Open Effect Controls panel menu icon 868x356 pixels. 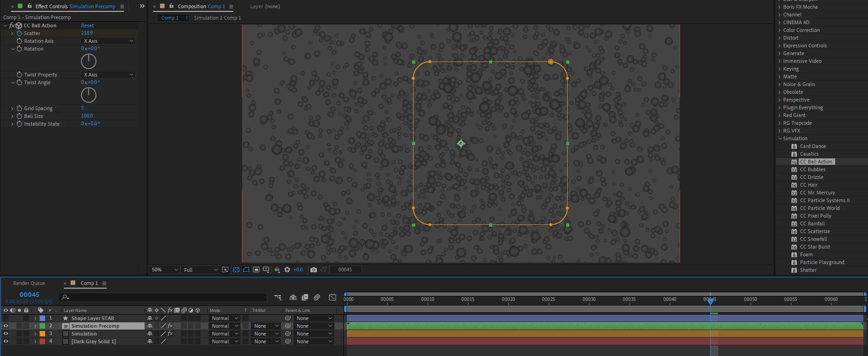pyautogui.click(x=122, y=6)
